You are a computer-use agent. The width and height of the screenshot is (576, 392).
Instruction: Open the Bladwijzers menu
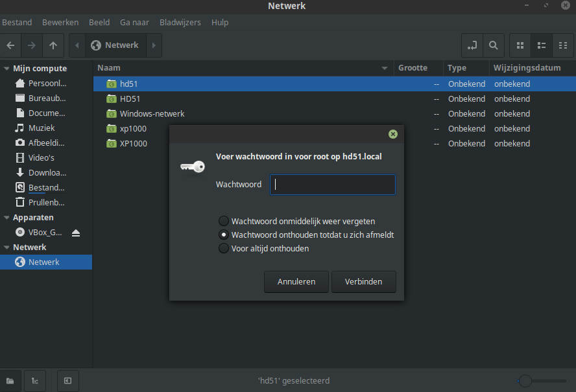pos(180,23)
